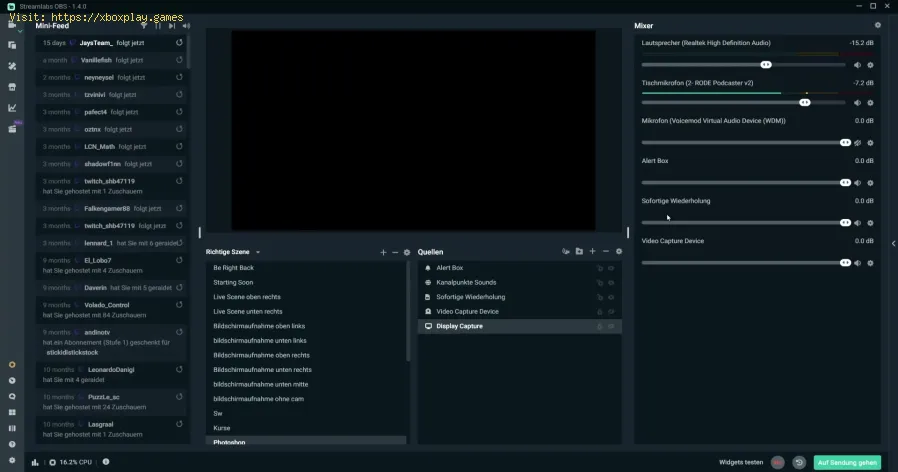Viewport: 898px width, 472px height.
Task: Start the replay buffer button
Action: point(799,462)
